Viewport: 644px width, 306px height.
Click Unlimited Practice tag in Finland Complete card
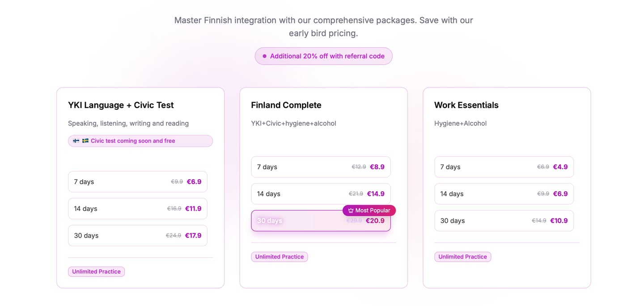click(x=279, y=257)
